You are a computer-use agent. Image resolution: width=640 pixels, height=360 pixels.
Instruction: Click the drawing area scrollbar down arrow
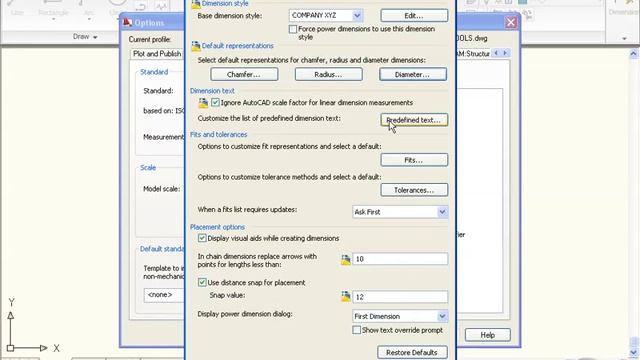pos(633,353)
